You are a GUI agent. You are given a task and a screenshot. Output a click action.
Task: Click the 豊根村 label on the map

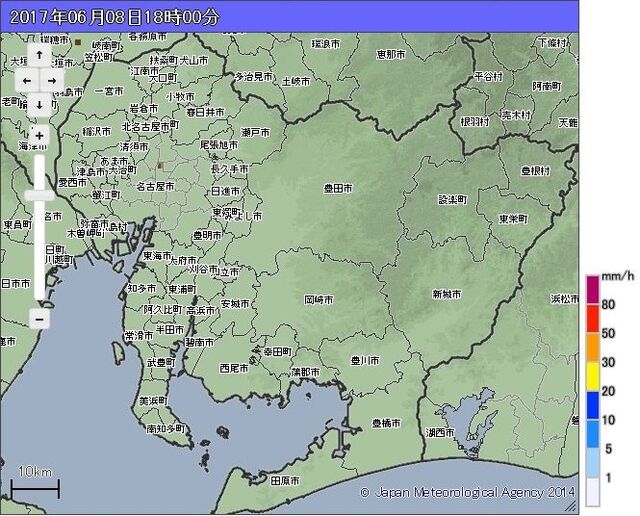click(x=536, y=171)
